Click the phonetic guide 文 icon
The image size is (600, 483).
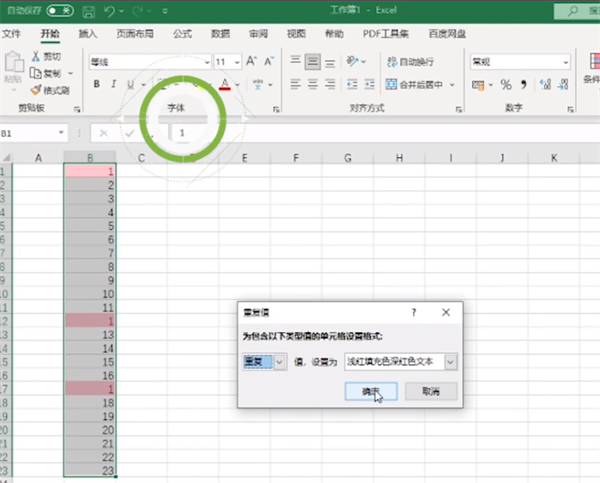tap(258, 84)
